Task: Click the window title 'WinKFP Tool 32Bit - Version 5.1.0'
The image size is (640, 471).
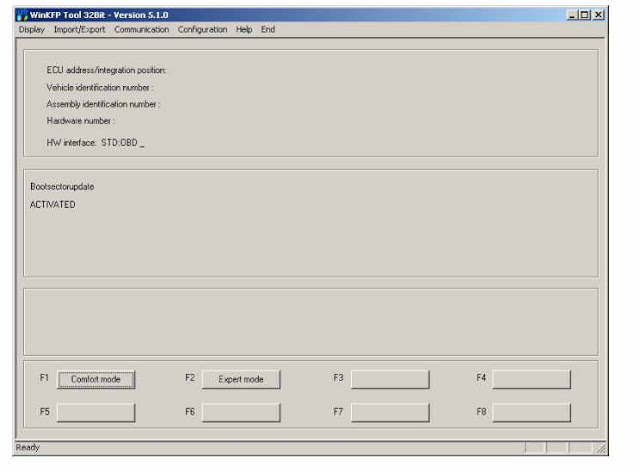Action: point(99,15)
